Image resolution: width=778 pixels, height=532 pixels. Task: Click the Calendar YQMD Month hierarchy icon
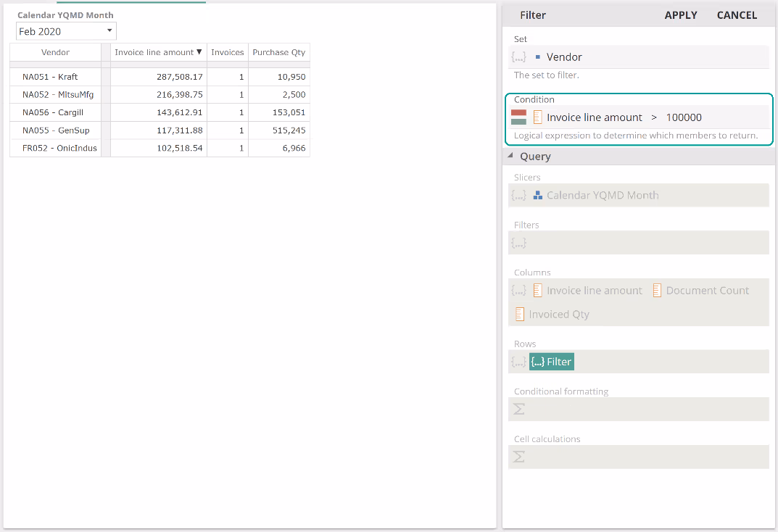tap(538, 196)
